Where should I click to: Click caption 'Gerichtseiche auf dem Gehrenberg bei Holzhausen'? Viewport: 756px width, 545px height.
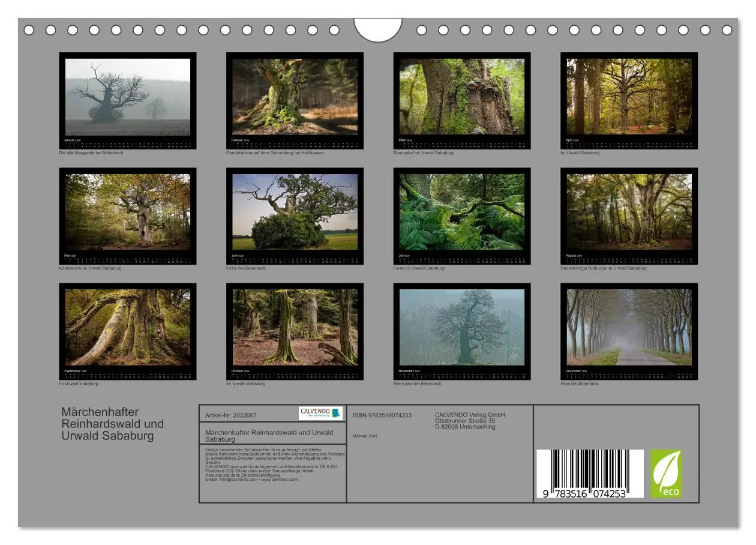click(275, 153)
